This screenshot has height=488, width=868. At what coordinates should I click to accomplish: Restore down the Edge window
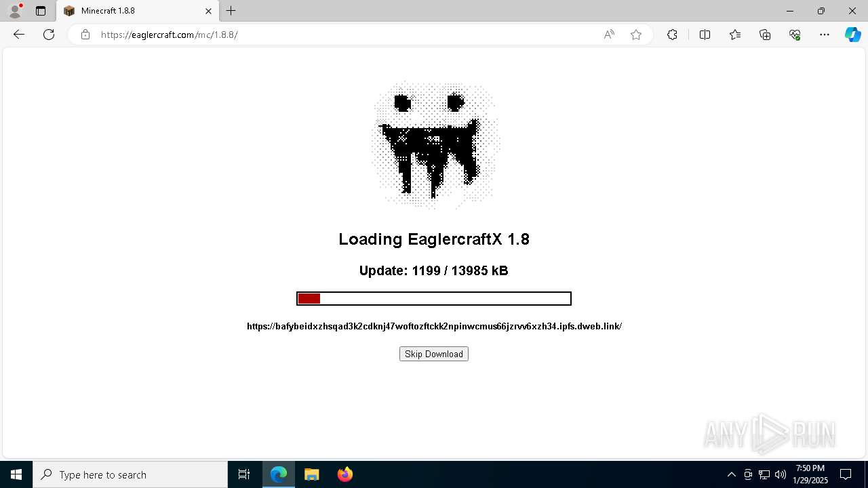(x=821, y=11)
